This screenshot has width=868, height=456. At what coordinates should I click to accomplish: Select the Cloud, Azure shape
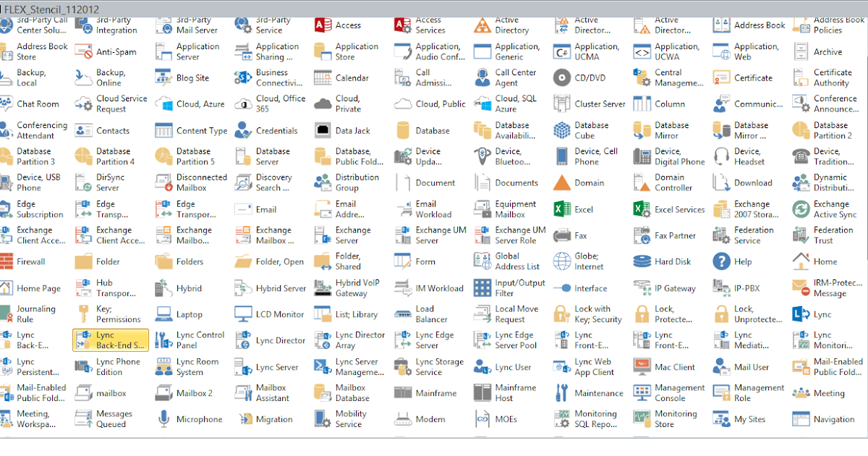[190, 104]
